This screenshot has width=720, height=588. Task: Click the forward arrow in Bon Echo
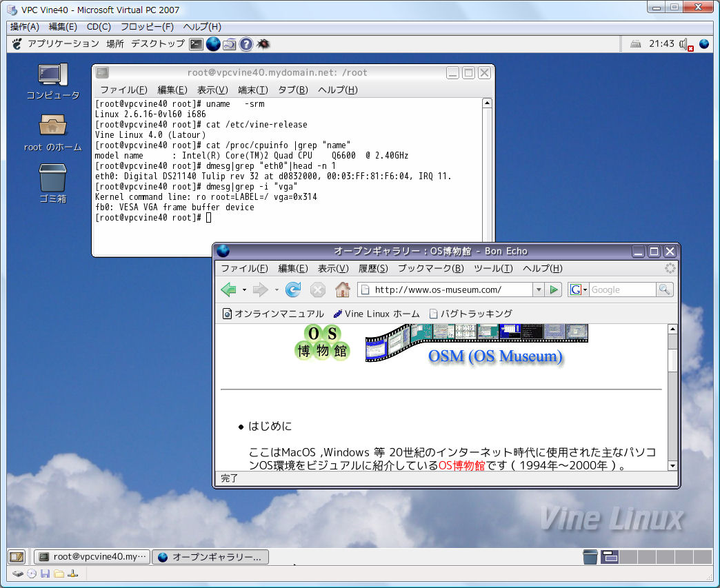(261, 290)
